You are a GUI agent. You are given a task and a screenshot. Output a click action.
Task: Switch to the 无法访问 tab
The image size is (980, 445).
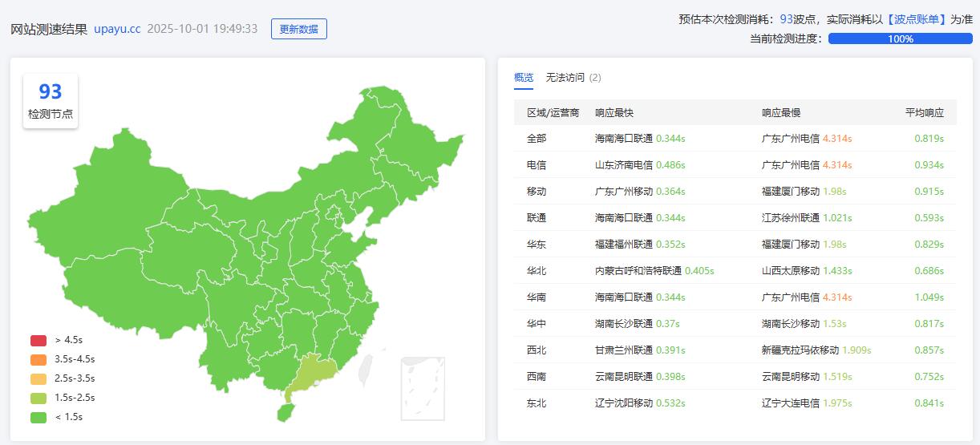[565, 78]
